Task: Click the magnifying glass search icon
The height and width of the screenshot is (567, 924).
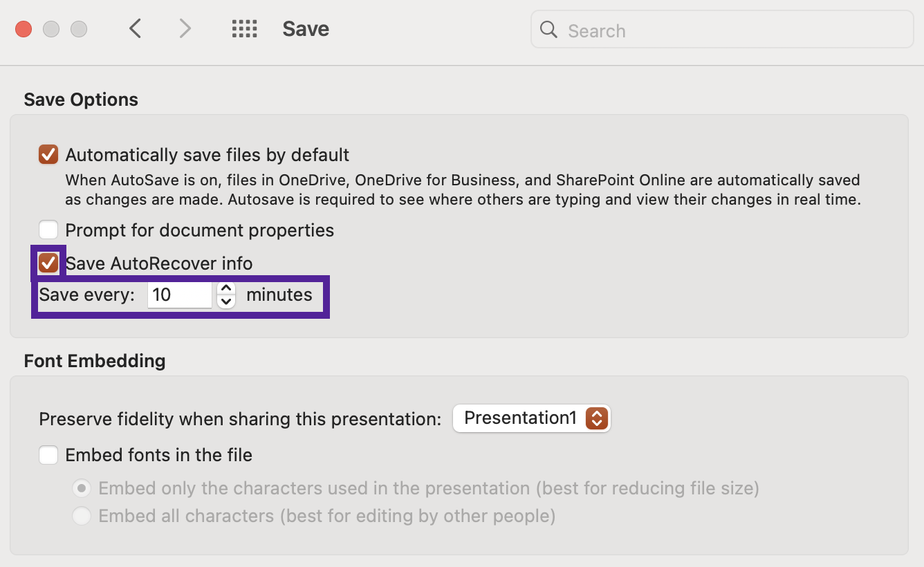Action: [x=549, y=30]
